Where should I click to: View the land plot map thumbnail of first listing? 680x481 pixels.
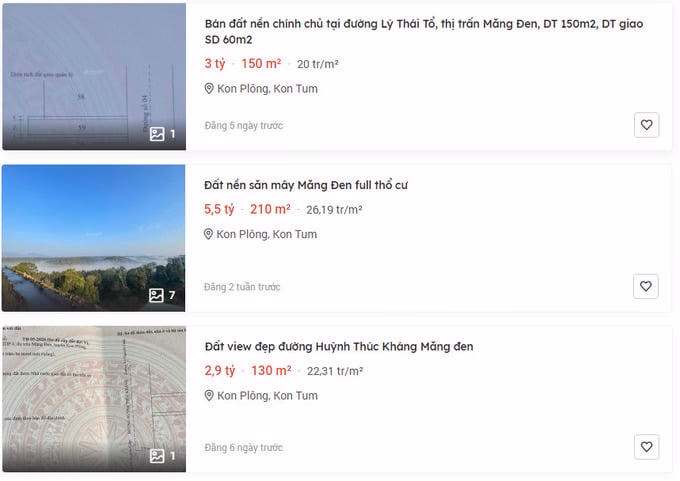pyautogui.click(x=94, y=77)
